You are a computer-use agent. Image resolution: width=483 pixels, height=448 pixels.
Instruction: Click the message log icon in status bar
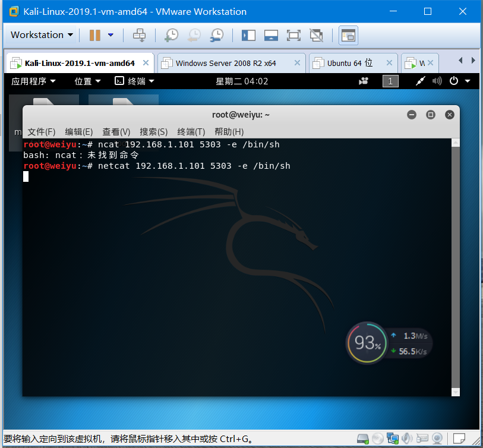click(x=459, y=438)
